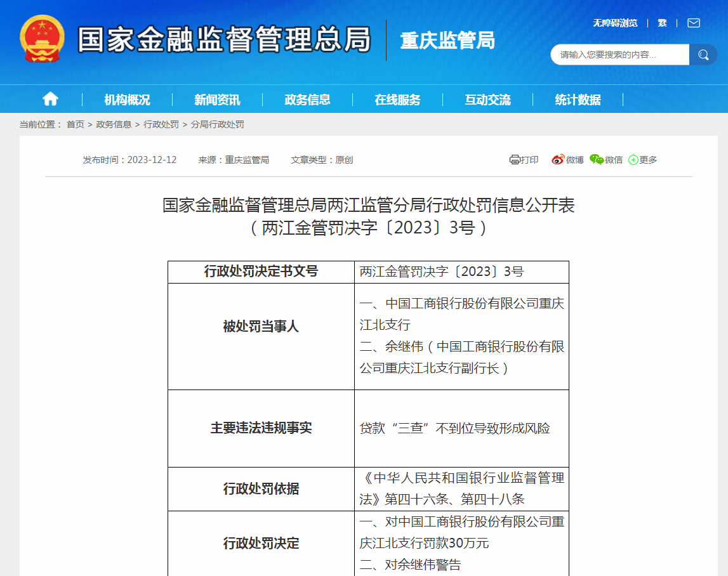Screen dimensions: 728x576
Task: Open the 互动交流 menu
Action: coord(487,100)
